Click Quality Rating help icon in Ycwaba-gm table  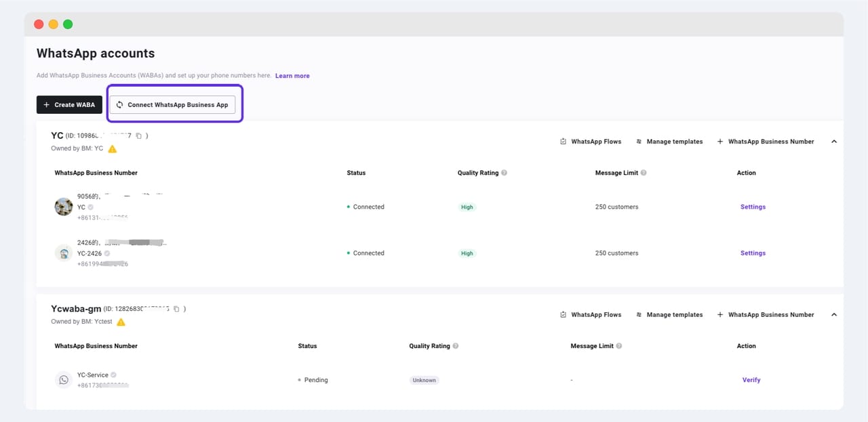456,346
